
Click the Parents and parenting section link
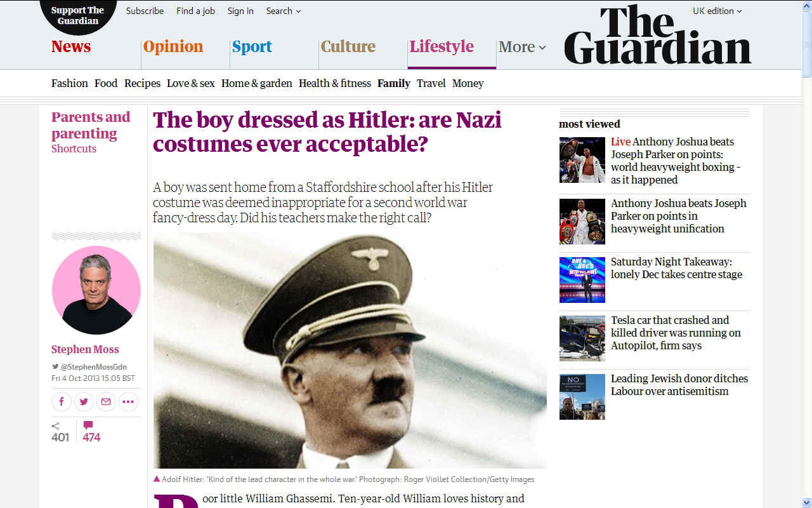(91, 125)
